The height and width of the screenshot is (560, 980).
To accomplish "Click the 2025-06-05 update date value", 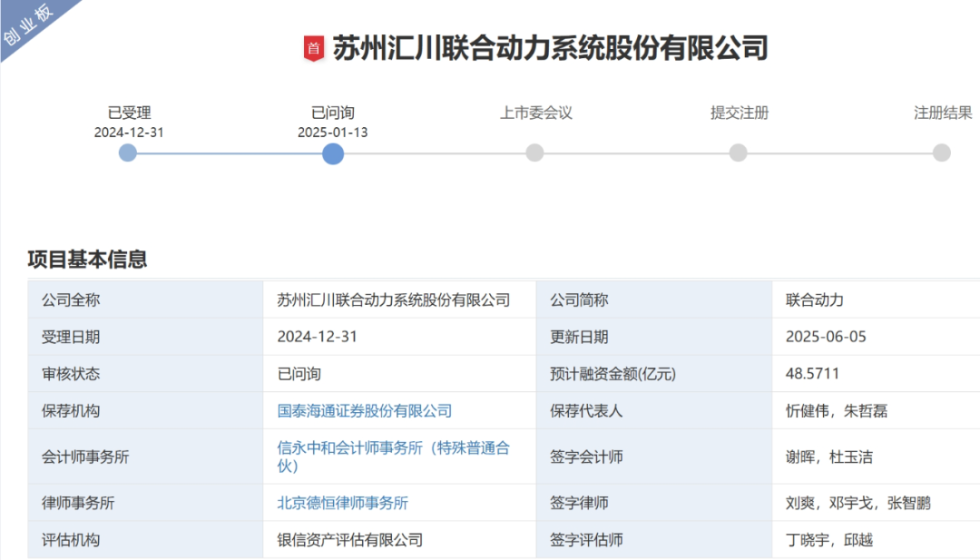I will tap(826, 337).
